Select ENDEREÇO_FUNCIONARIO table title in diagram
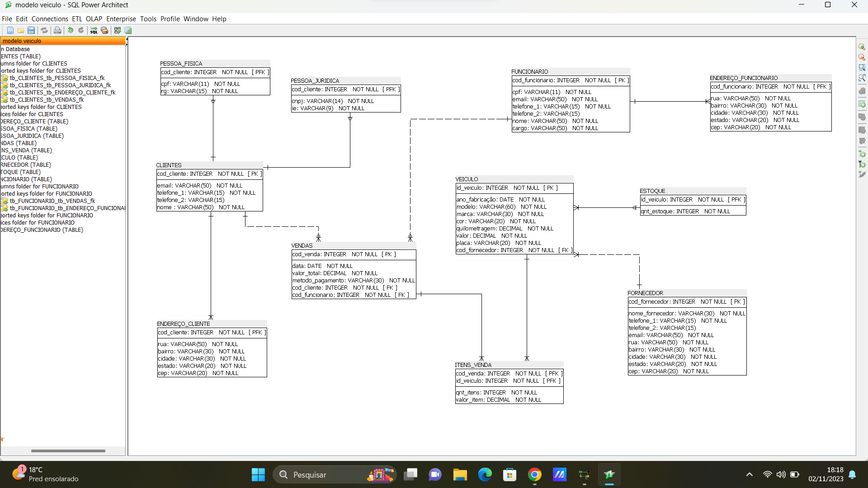 tap(744, 78)
